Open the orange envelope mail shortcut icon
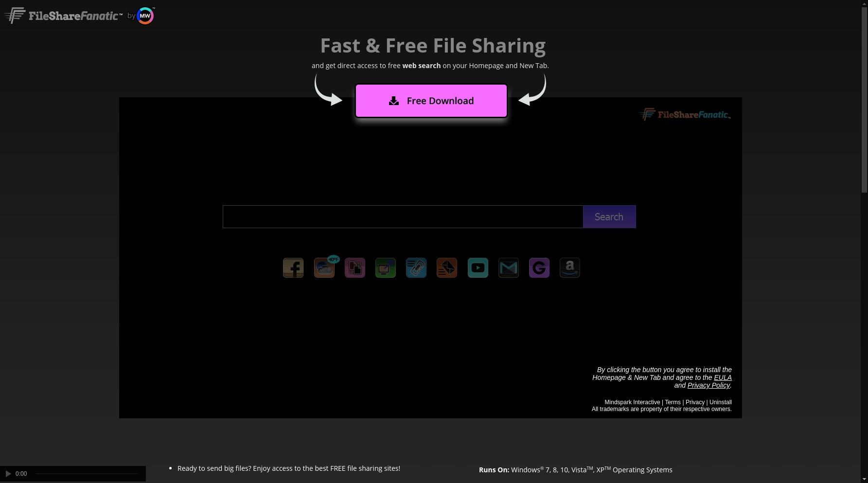 click(x=447, y=268)
